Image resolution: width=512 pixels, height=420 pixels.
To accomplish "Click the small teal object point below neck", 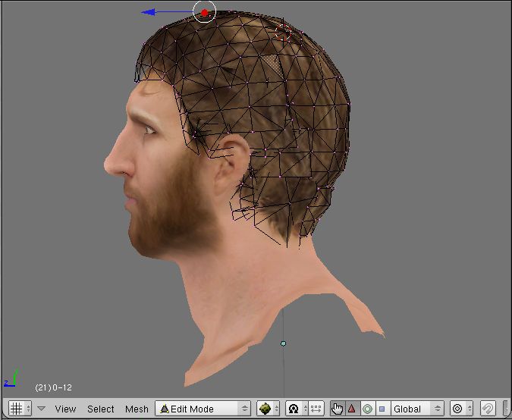I will click(x=283, y=343).
